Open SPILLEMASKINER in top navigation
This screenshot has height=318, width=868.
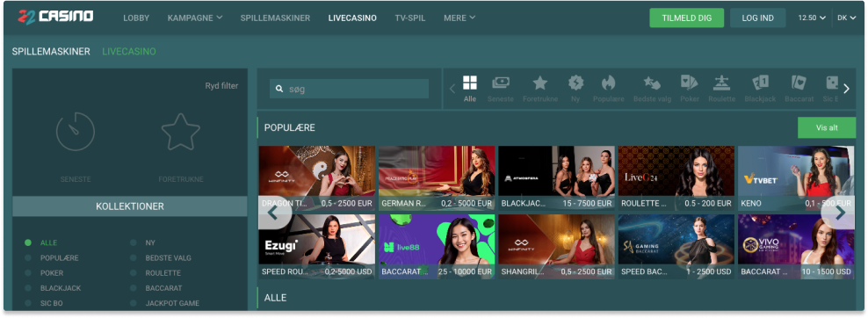tap(275, 18)
